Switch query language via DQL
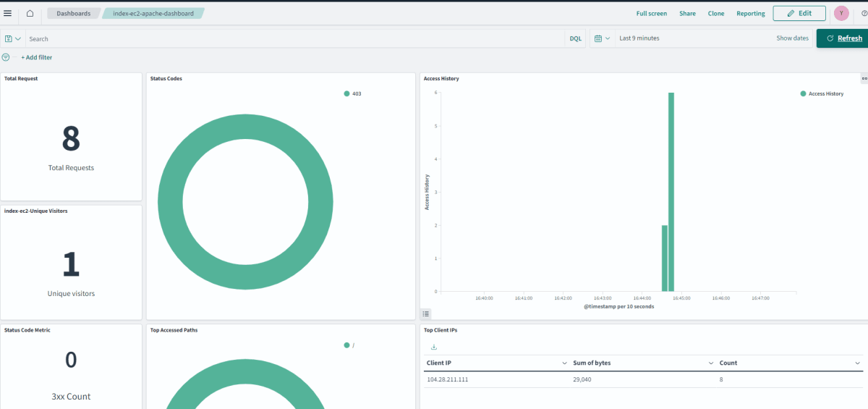 point(576,38)
